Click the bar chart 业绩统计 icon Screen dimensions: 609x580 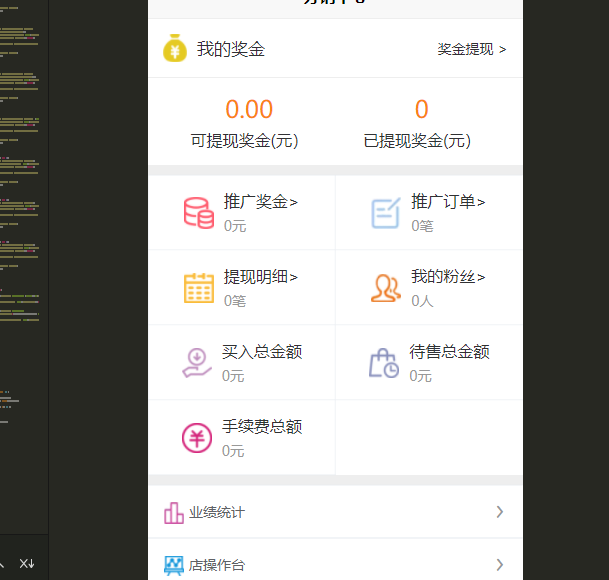(174, 513)
